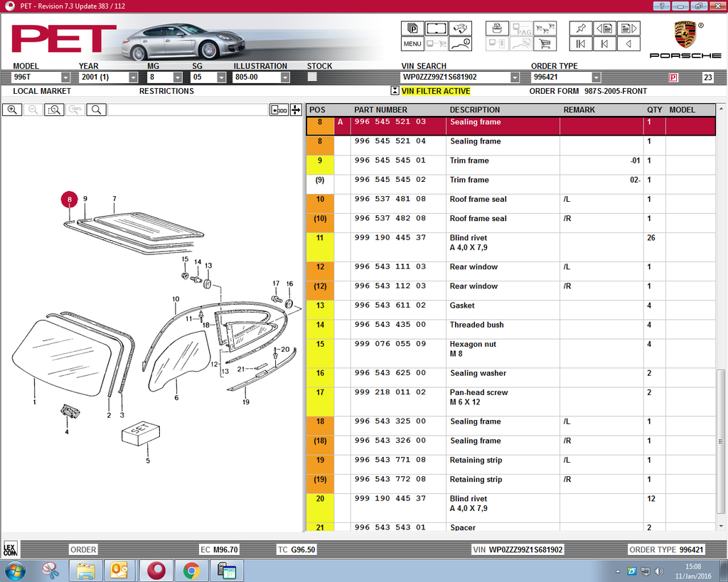This screenshot has height=582, width=728.
Task: Select Rear window /R part 996 543 112 03
Action: [x=510, y=291]
